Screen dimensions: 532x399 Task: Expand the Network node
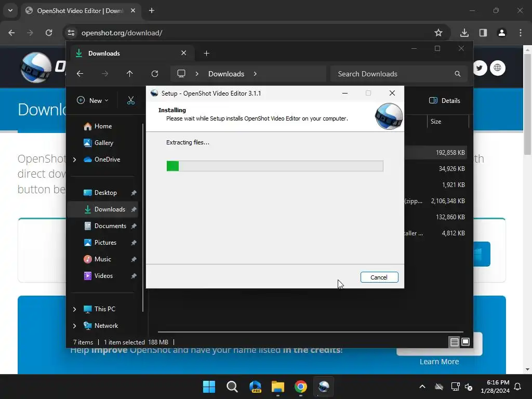tap(75, 326)
